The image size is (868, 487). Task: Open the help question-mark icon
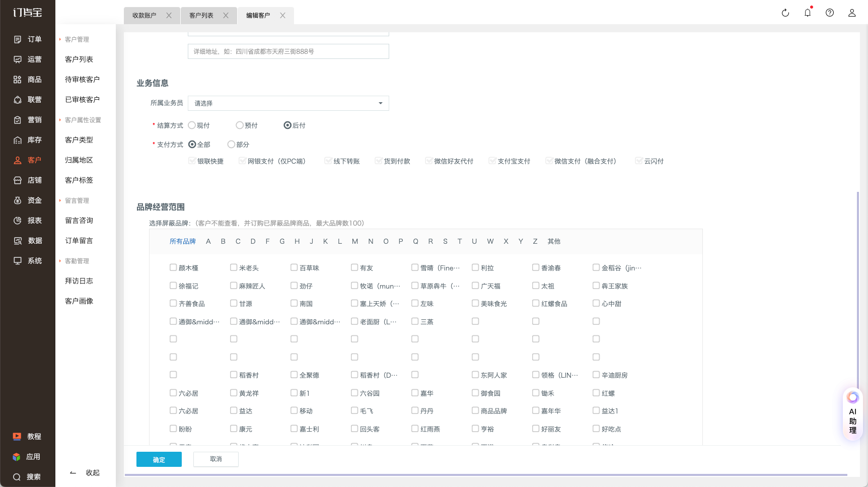tap(830, 13)
